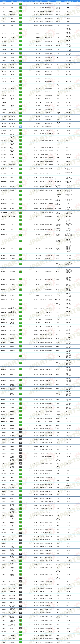The image size is (80, 644).
Task: Click the Q7 model cell
Action: pyautogui.click(x=12, y=25)
